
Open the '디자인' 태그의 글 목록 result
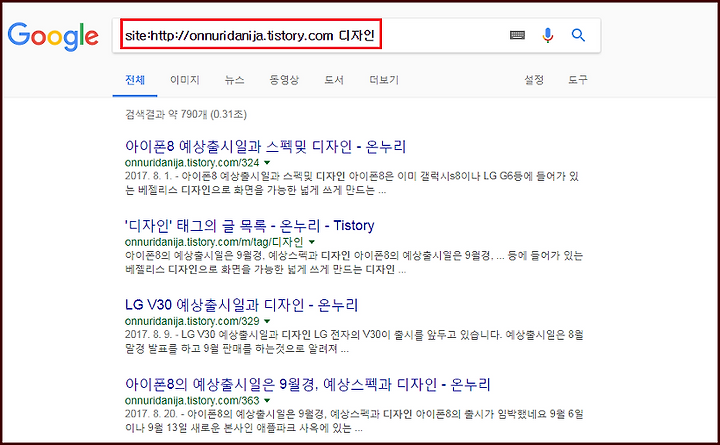(x=249, y=225)
